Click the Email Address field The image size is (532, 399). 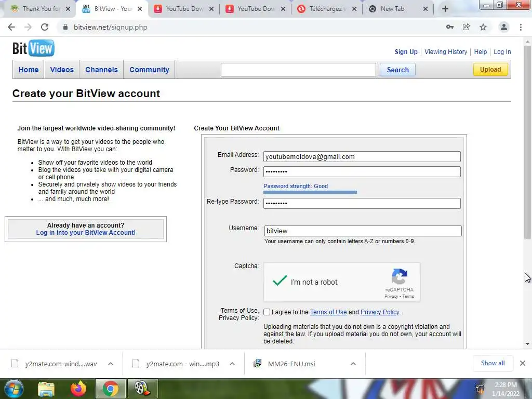[362, 157]
